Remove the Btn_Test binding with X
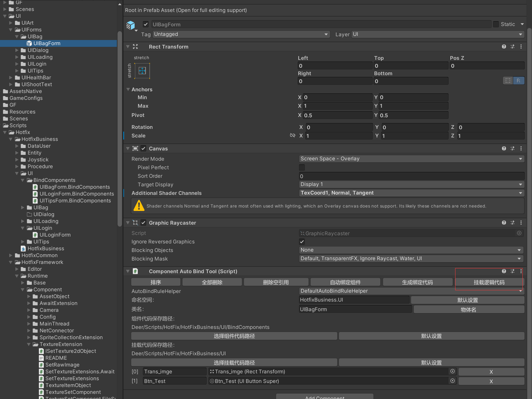Viewport: 532px width, 399px height. coord(491,381)
